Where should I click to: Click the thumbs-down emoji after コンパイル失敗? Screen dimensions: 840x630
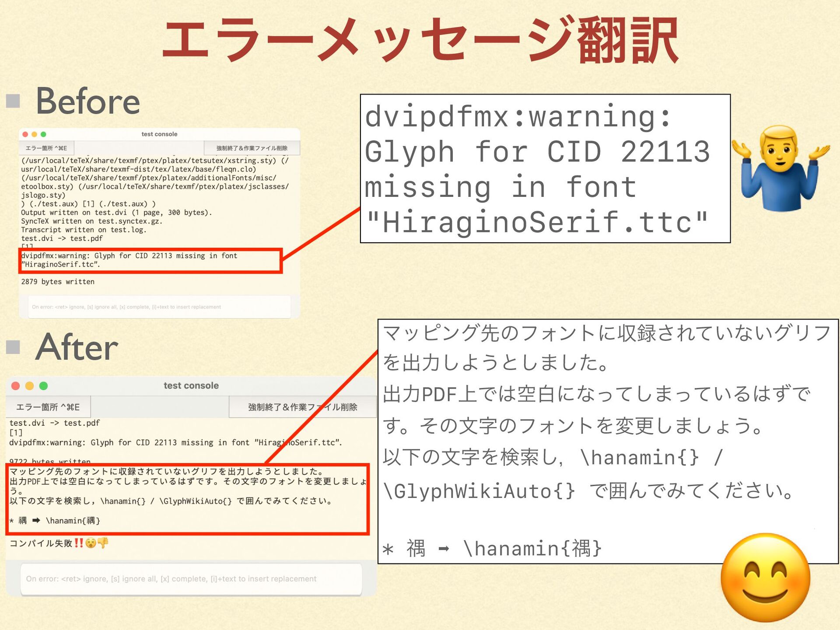click(x=103, y=543)
